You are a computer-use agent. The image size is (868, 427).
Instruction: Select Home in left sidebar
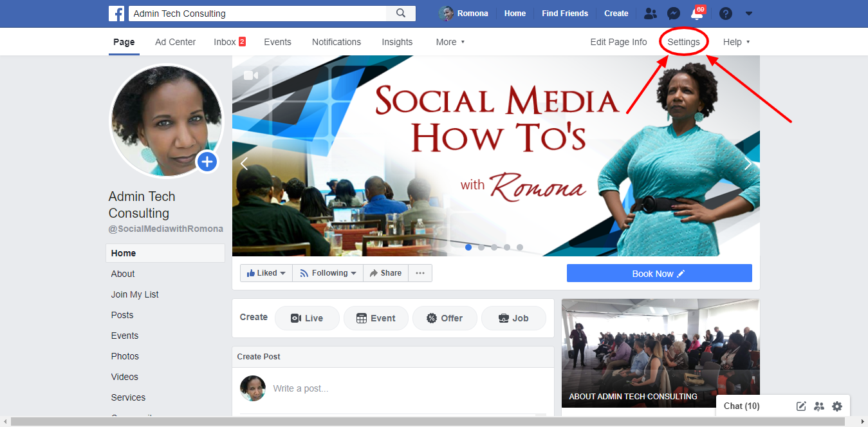tap(165, 253)
